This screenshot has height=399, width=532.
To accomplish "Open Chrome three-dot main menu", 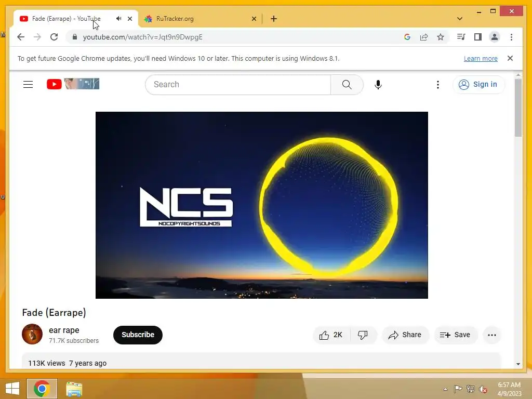I will point(511,37).
